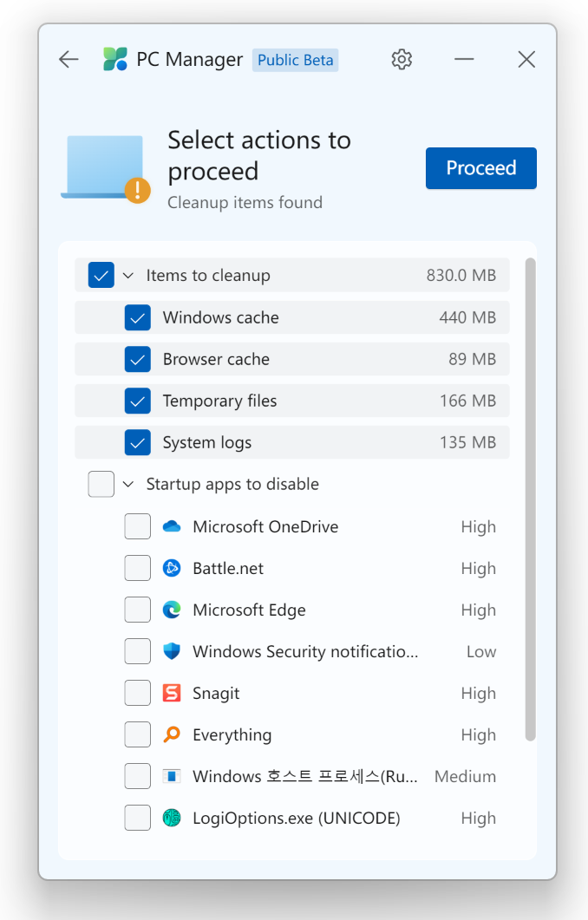Screen dimensions: 588x920
Task: Click the Snagit app icon
Action: click(x=172, y=693)
